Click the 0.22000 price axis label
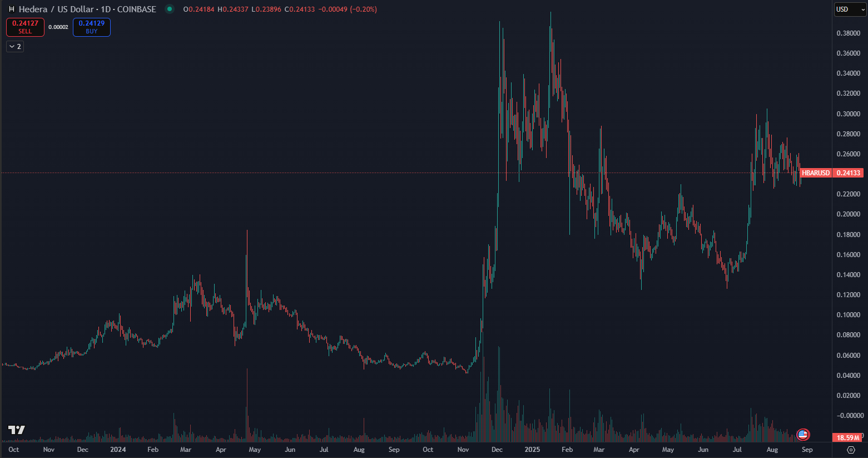The image size is (868, 458). pos(849,194)
